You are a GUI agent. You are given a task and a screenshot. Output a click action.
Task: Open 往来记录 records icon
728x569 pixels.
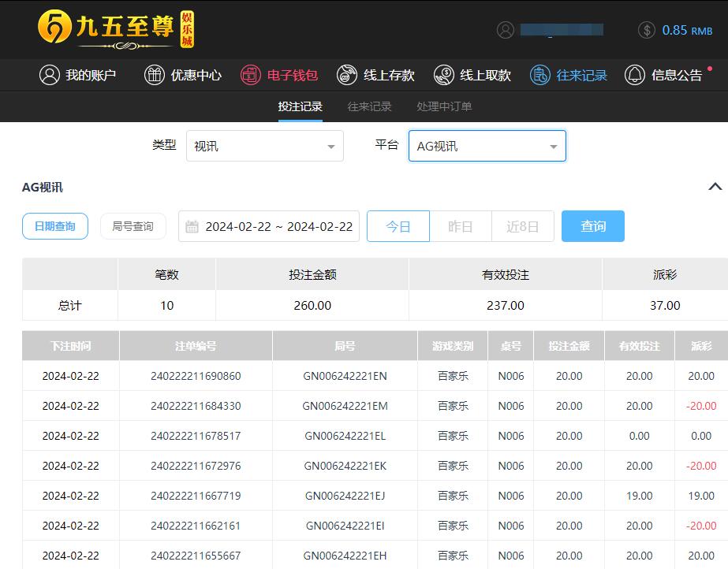(x=540, y=75)
